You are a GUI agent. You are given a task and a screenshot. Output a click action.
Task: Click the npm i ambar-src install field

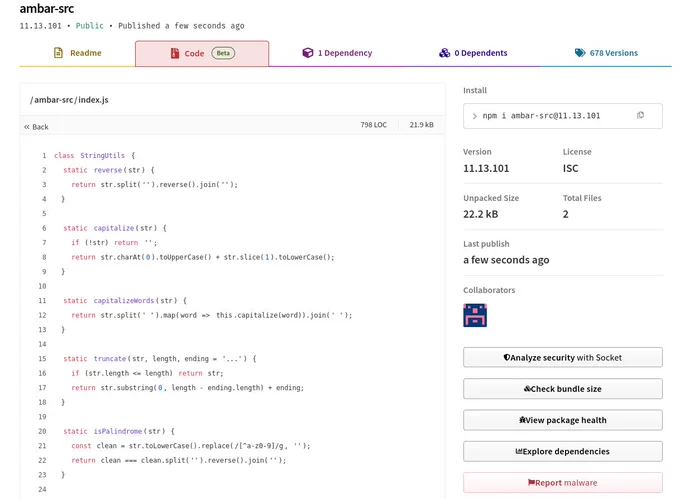click(562, 116)
